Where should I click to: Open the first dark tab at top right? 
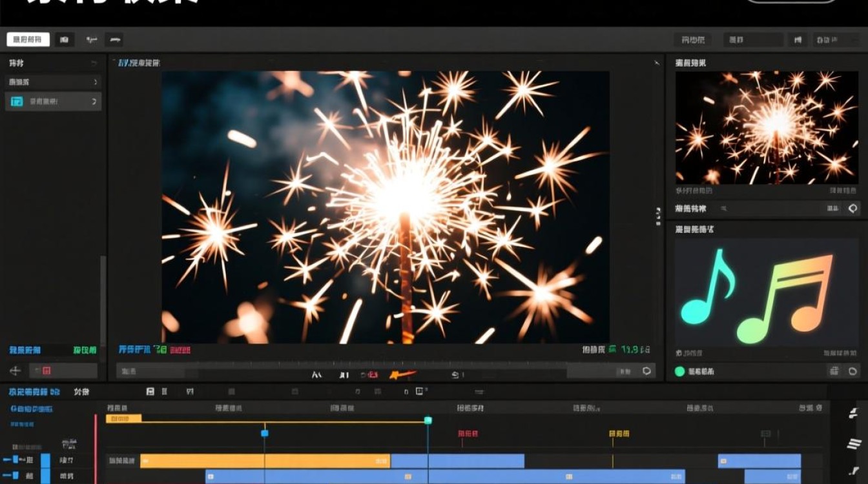point(692,40)
